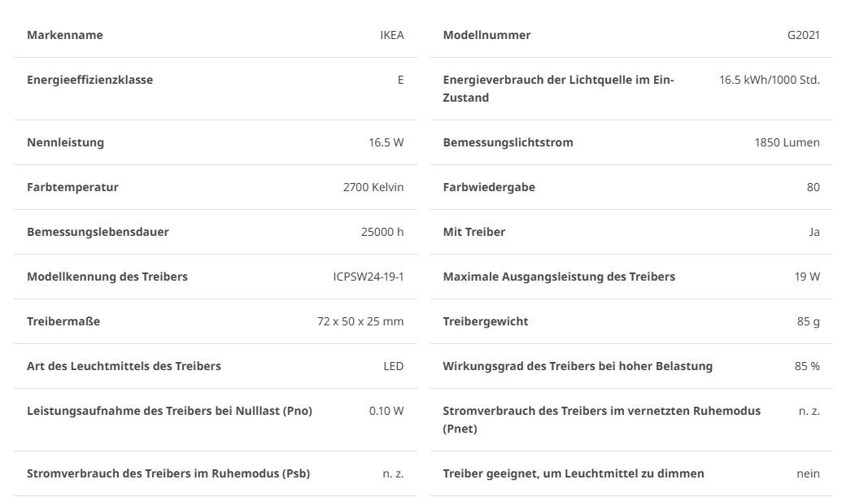This screenshot has height=497, width=868.
Task: Select the 1850 Lumen value
Action: (787, 142)
